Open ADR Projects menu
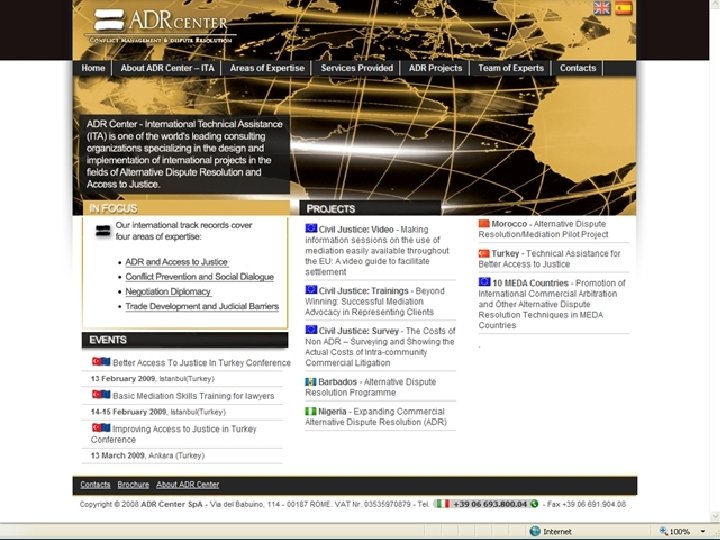The image size is (720, 540). pyautogui.click(x=435, y=68)
